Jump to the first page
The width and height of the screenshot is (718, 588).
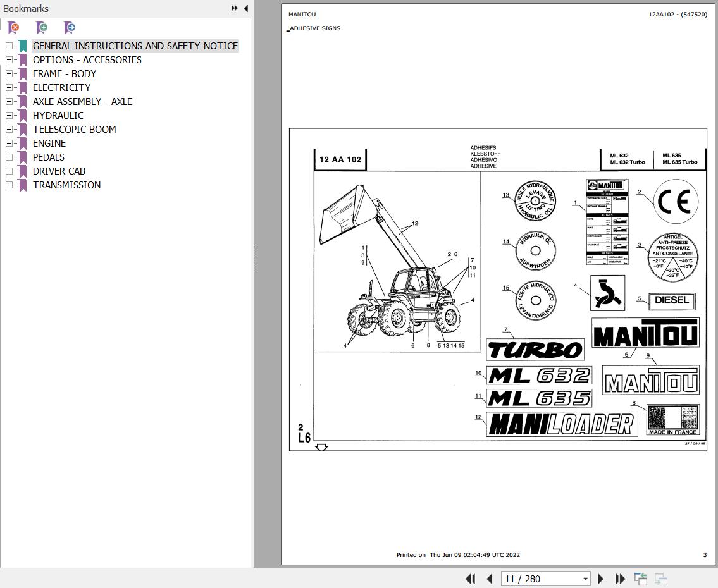(x=471, y=579)
